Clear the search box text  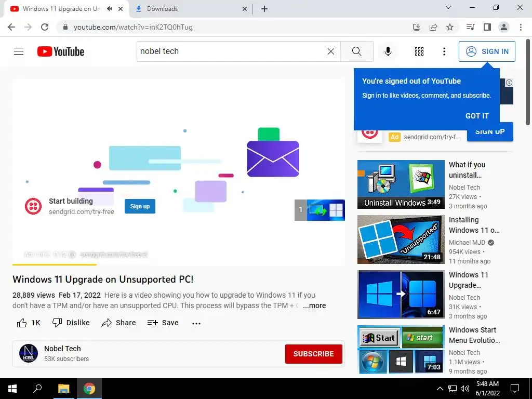tap(331, 51)
